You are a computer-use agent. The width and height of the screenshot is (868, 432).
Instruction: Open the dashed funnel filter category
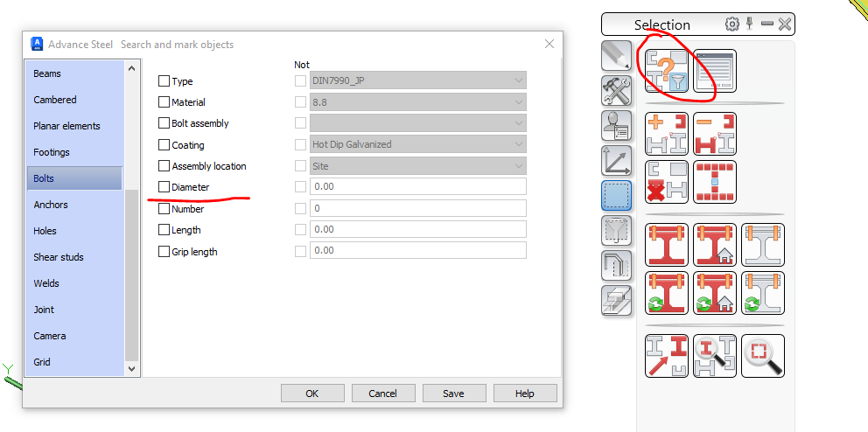[x=616, y=231]
